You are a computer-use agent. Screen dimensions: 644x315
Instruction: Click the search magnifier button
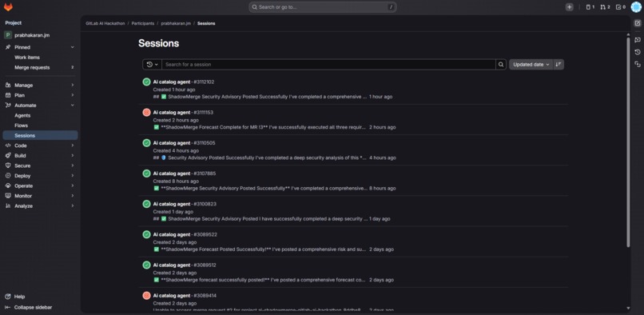pos(501,65)
